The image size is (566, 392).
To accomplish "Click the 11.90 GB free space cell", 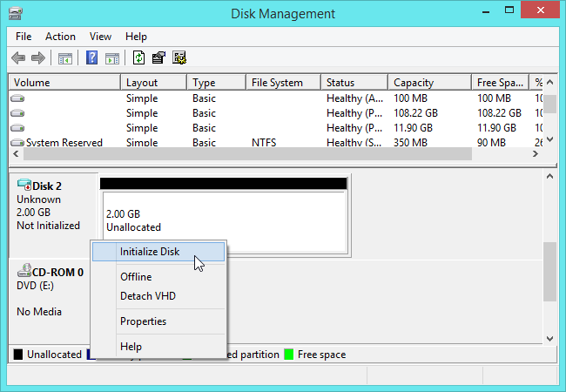I will 496,128.
